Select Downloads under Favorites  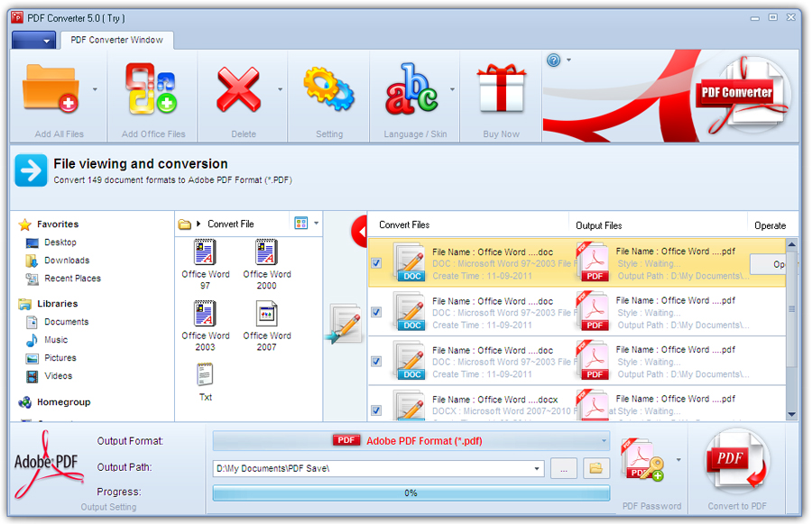pos(67,261)
